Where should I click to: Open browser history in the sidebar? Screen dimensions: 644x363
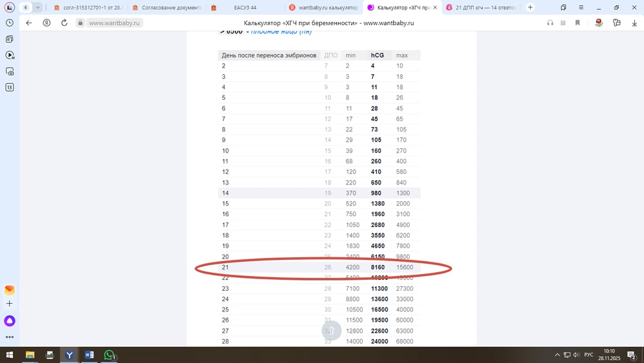point(10,23)
